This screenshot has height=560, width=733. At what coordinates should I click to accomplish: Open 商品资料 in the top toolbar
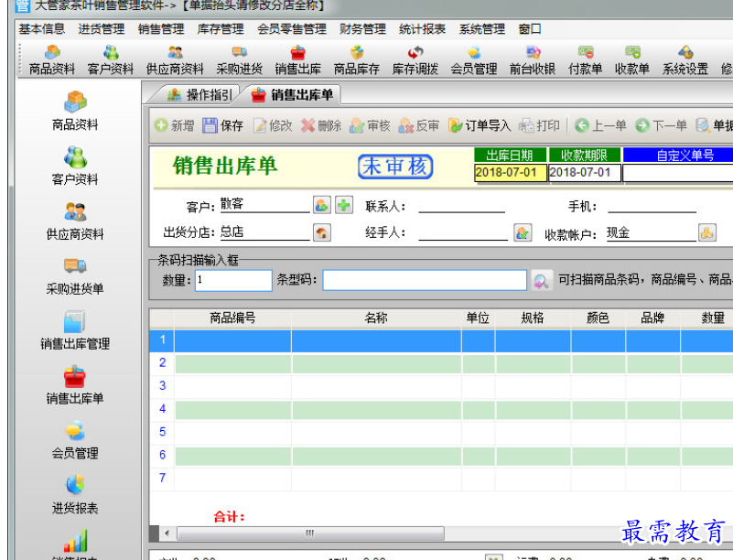(x=52, y=60)
